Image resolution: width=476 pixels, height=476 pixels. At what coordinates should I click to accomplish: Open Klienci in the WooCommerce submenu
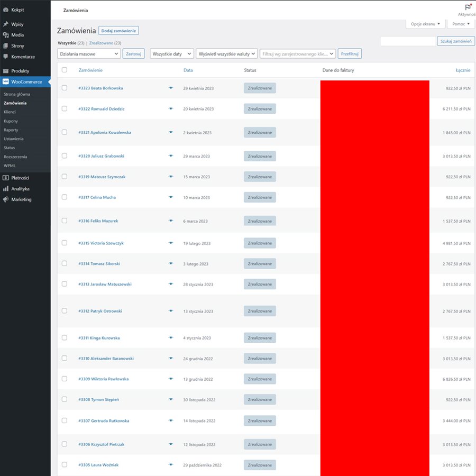(x=10, y=112)
